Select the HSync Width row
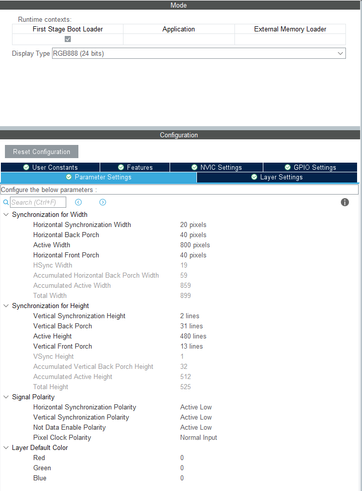The image size is (362, 491). tap(180, 265)
